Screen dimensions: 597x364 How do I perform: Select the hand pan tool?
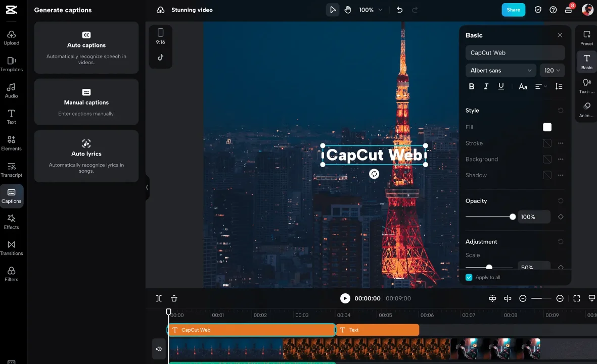(x=348, y=10)
